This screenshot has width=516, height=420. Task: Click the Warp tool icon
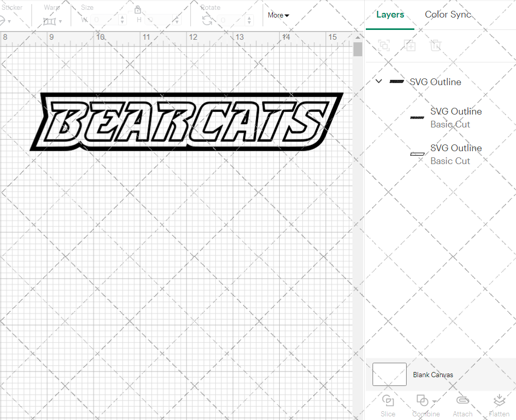coord(50,20)
